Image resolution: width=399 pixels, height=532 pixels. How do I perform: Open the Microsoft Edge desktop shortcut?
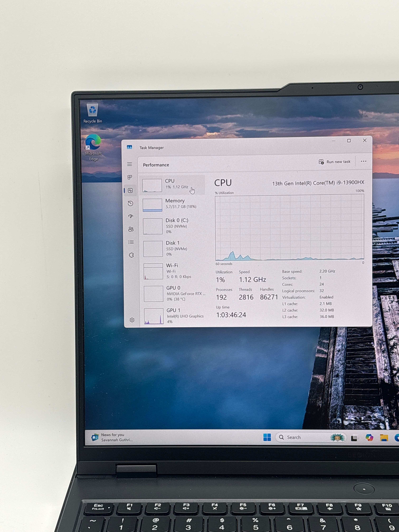[93, 148]
